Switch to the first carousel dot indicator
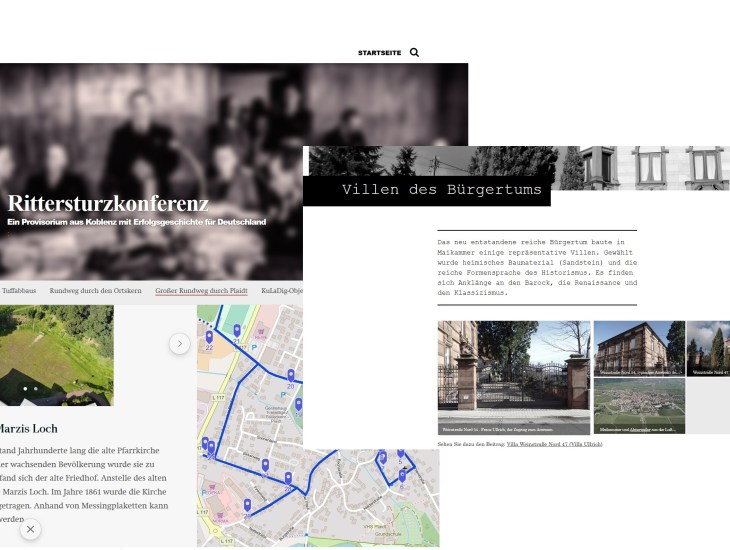The image size is (730, 550). pyautogui.click(x=25, y=388)
